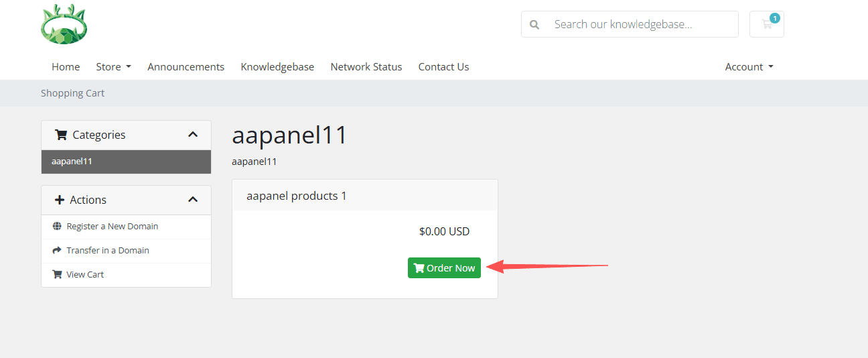Click the cart icon in the Categories header
868x358 pixels.
(x=61, y=135)
